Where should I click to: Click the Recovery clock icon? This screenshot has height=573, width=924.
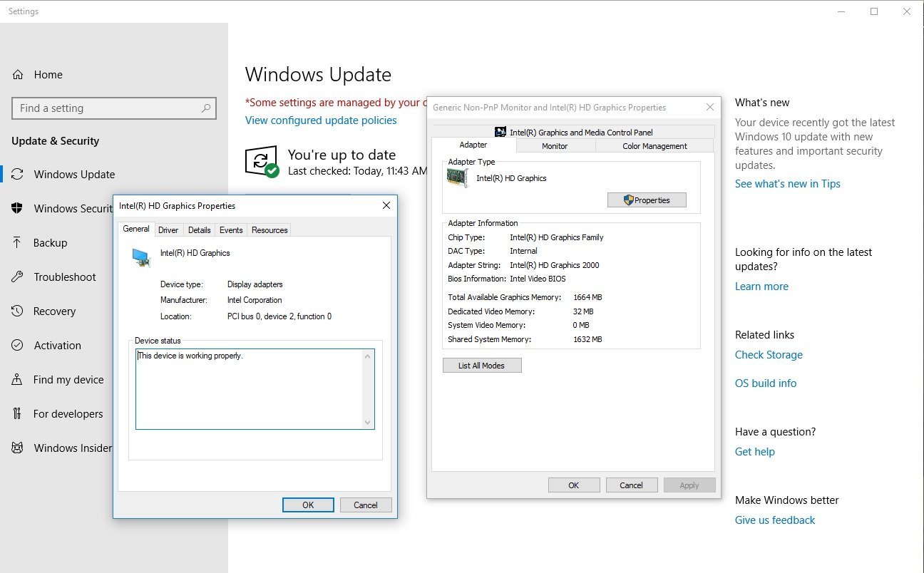tap(18, 311)
